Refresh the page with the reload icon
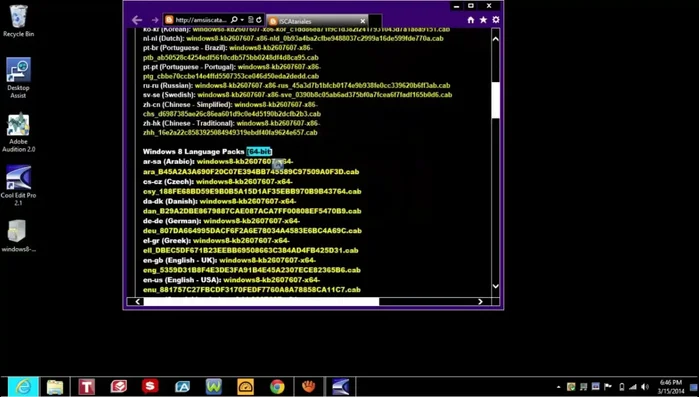This screenshot has height=397, width=699. pyautogui.click(x=259, y=20)
